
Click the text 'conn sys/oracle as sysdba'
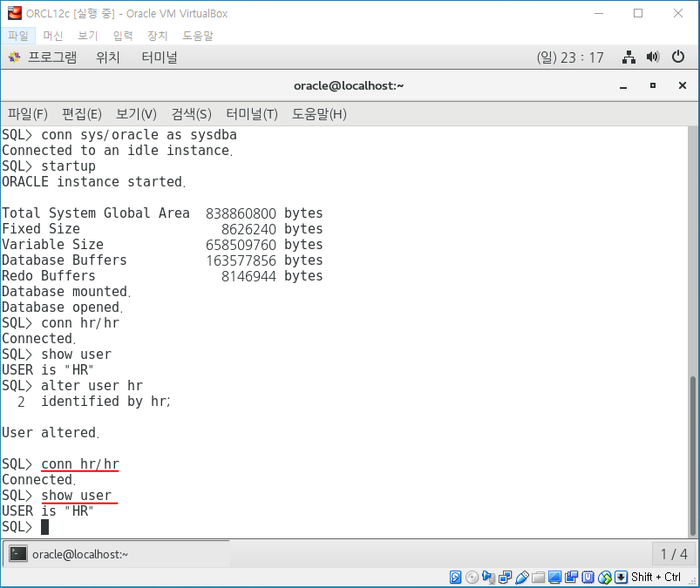(139, 135)
